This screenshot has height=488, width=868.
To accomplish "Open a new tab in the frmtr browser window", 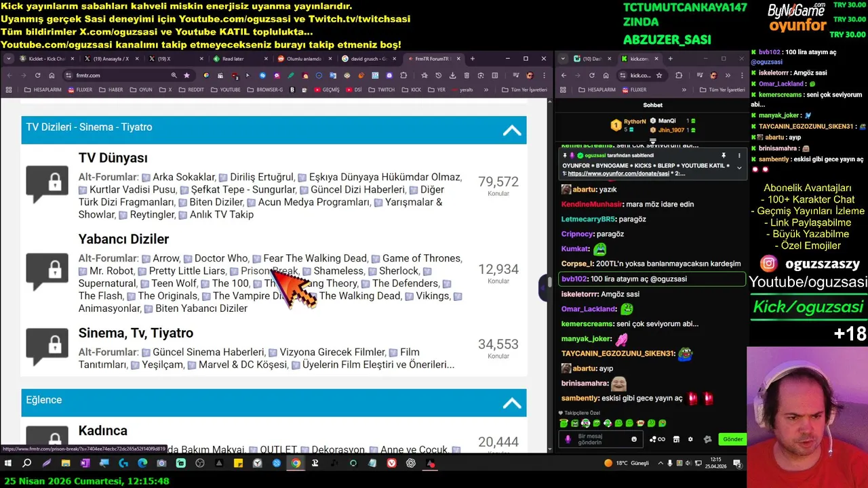I will (473, 59).
